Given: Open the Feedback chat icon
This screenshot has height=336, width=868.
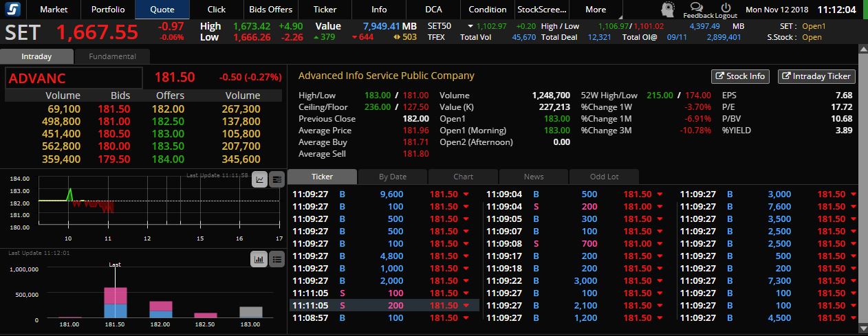Looking at the screenshot, I should [698, 7].
